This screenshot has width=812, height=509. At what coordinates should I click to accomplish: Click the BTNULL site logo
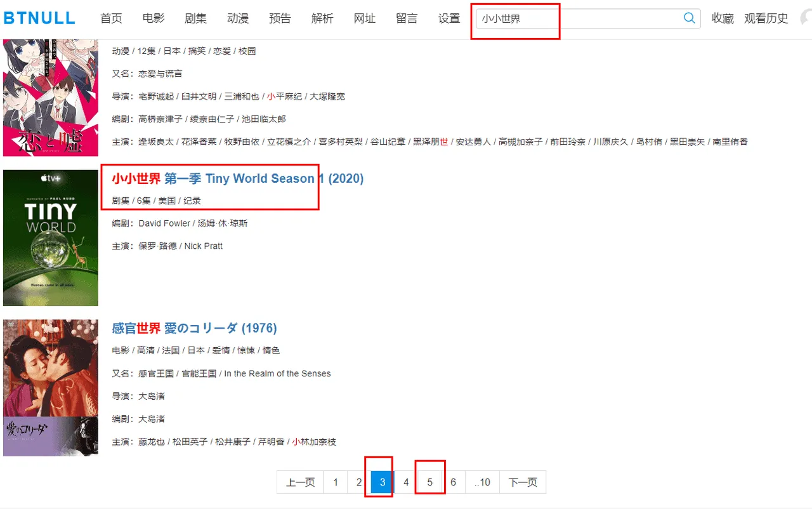pyautogui.click(x=39, y=18)
